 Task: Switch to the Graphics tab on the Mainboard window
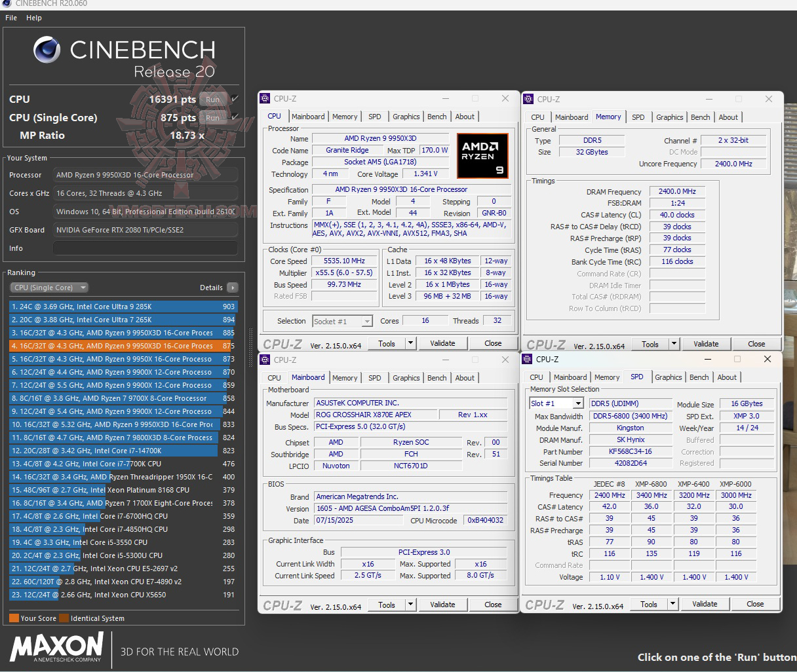pos(406,378)
